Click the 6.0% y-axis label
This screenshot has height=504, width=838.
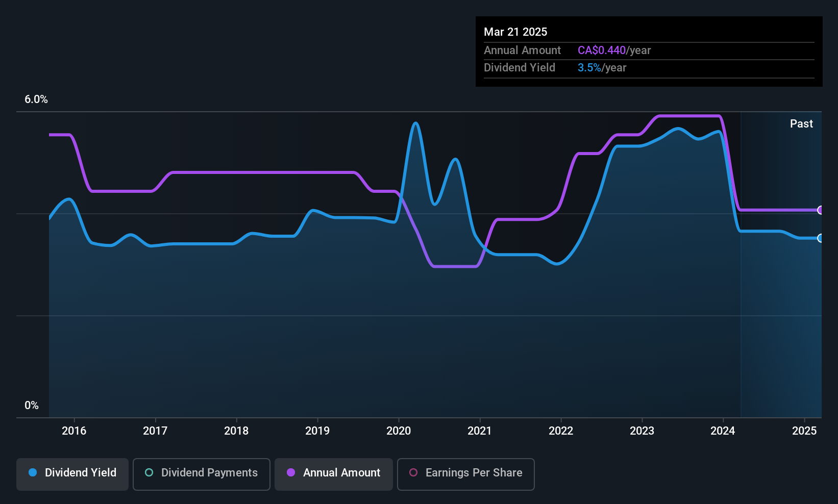[x=36, y=99]
